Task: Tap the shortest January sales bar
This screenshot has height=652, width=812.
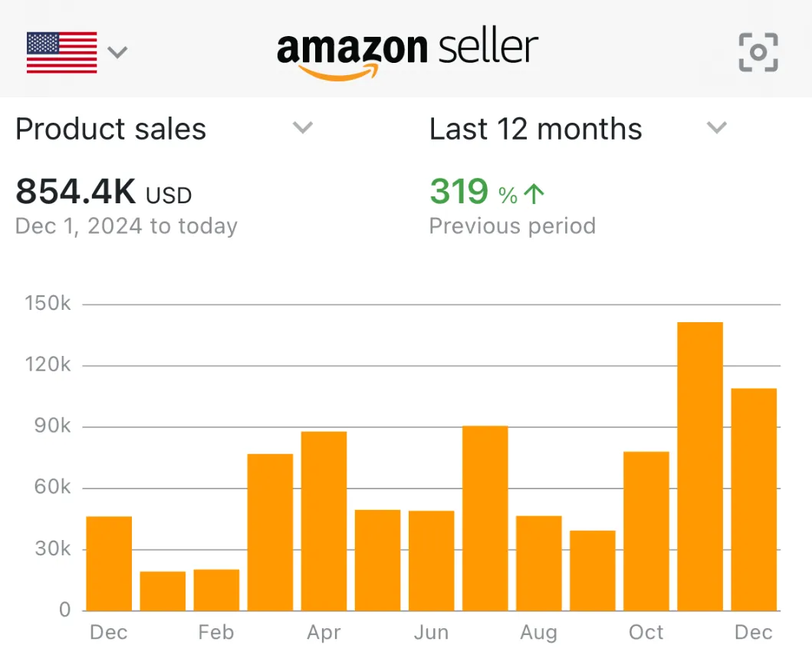Action: pyautogui.click(x=163, y=591)
